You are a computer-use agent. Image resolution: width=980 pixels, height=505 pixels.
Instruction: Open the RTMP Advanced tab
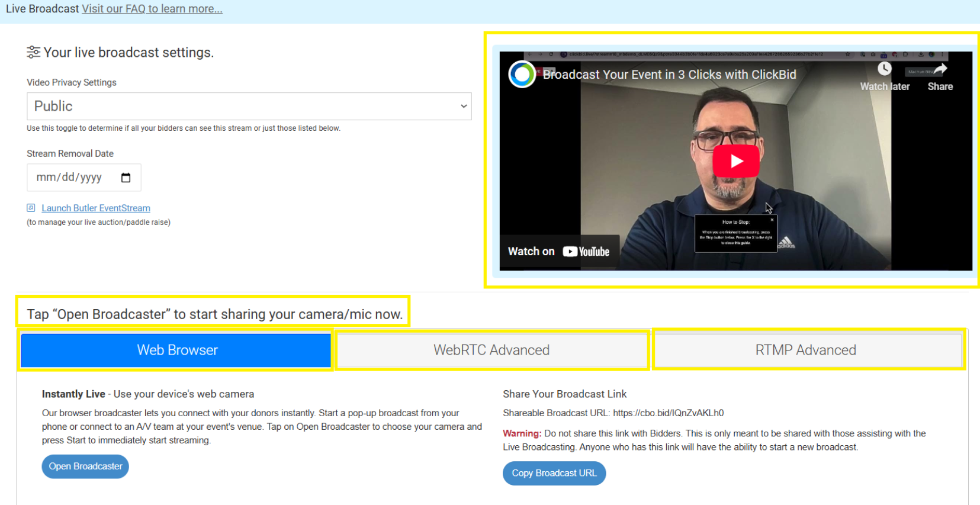[x=805, y=350]
